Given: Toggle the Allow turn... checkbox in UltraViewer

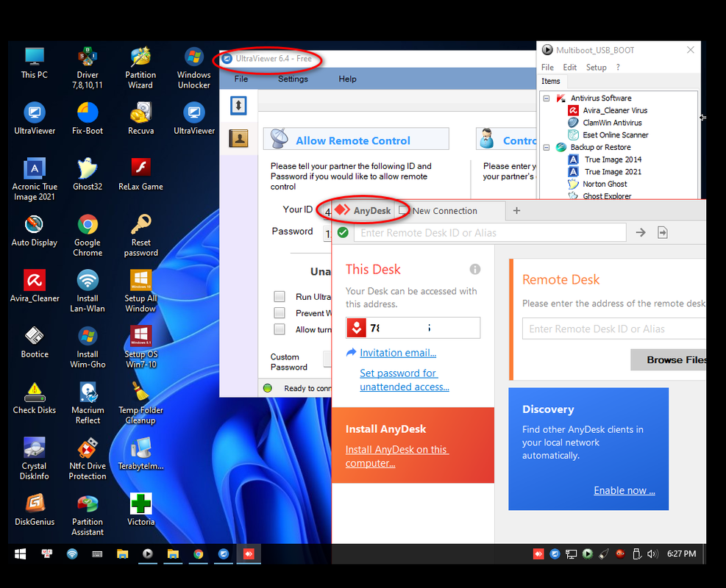Looking at the screenshot, I should coord(280,329).
